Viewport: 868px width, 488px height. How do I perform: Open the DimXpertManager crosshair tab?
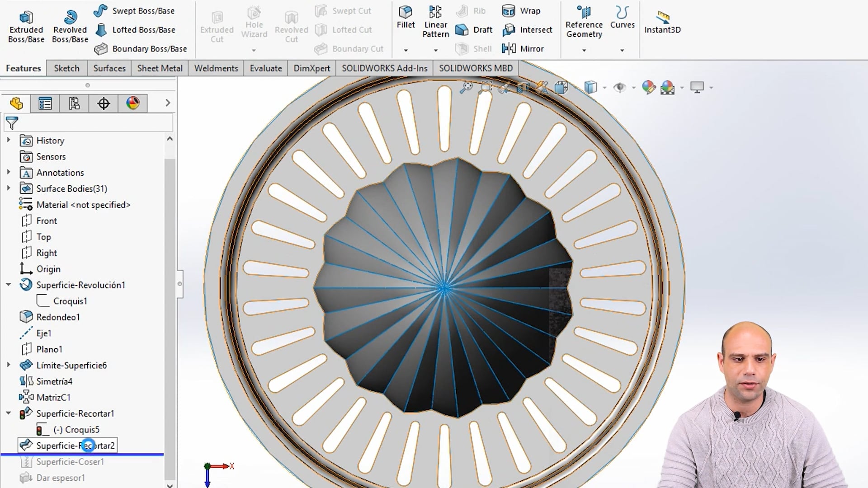point(104,103)
